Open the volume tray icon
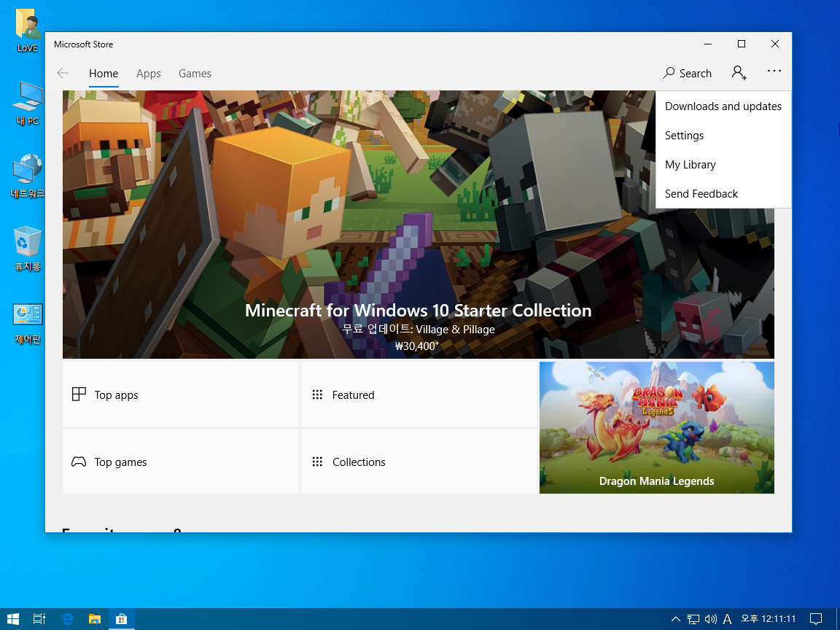Screen dimensions: 840x630 710,619
